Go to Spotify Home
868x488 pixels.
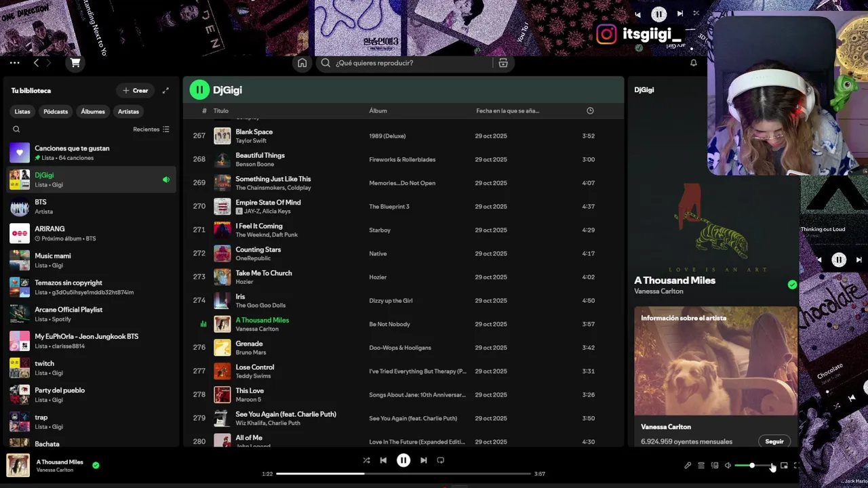click(x=302, y=63)
